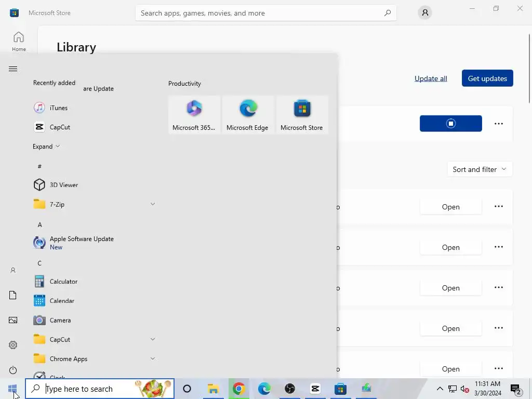Expand the Chrome Apps folder

pyautogui.click(x=153, y=358)
